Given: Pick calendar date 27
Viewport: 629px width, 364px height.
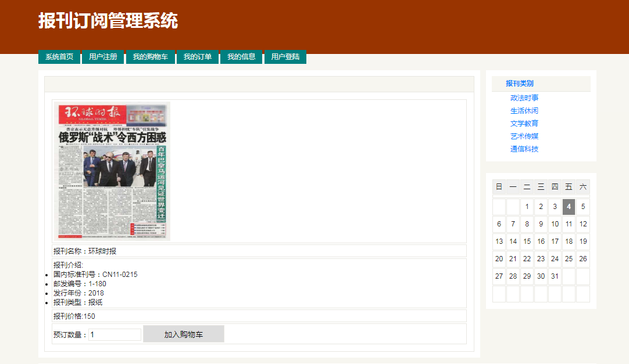Looking at the screenshot, I should 499,276.
